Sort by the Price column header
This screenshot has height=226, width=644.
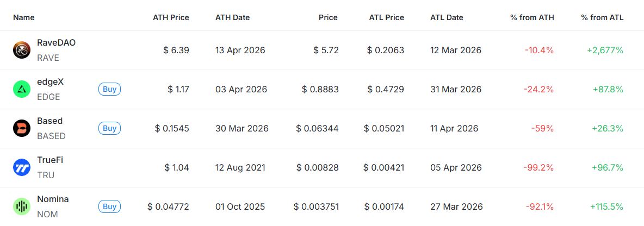coord(328,17)
